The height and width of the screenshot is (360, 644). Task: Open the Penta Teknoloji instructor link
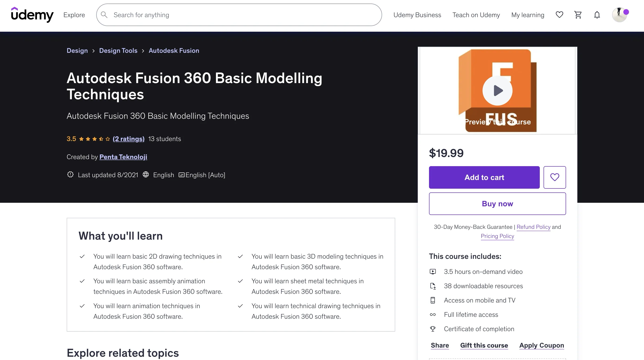pyautogui.click(x=123, y=157)
